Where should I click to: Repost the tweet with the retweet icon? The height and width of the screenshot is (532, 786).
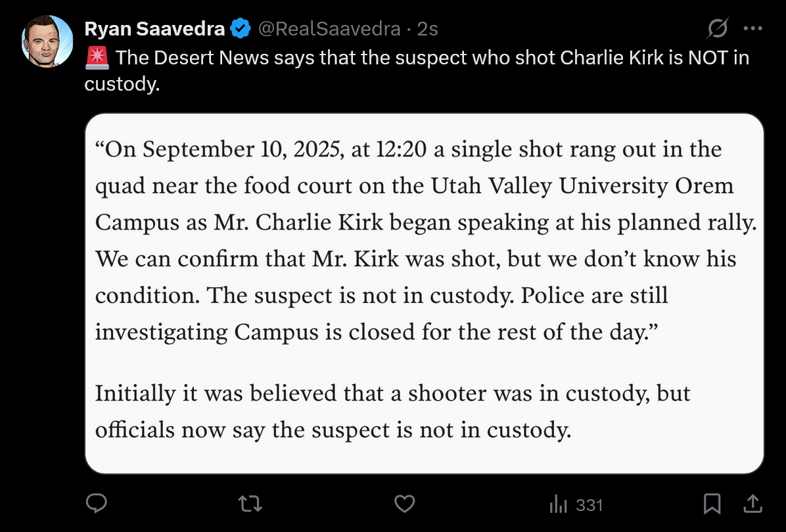tap(250, 504)
